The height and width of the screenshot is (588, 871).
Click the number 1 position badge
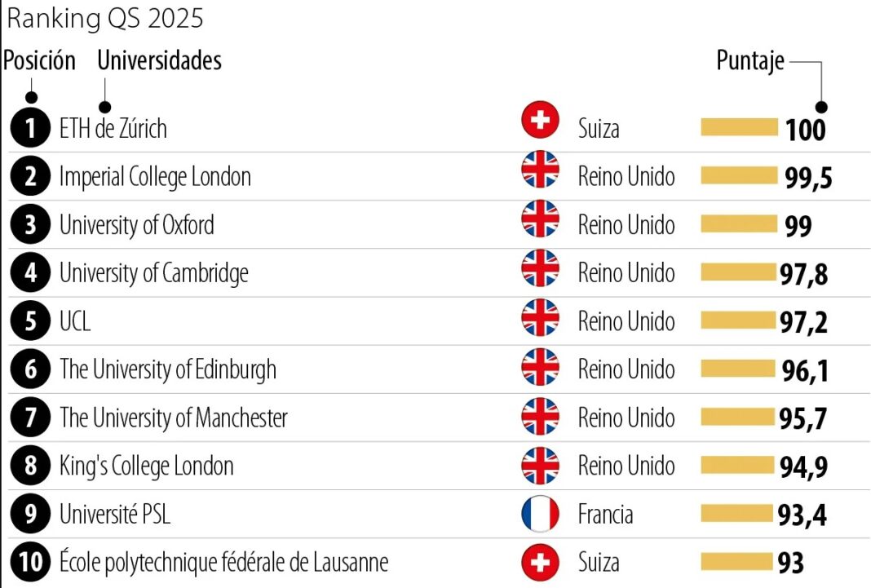(x=30, y=128)
